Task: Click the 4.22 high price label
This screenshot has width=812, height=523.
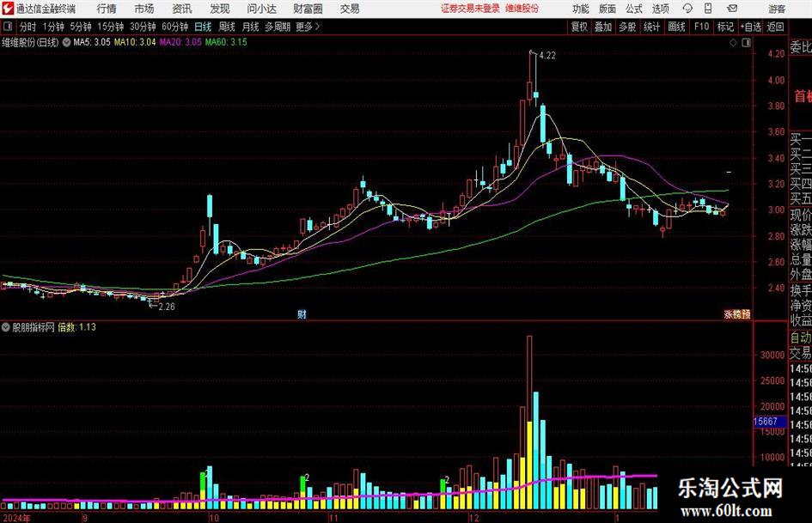Action: (547, 56)
